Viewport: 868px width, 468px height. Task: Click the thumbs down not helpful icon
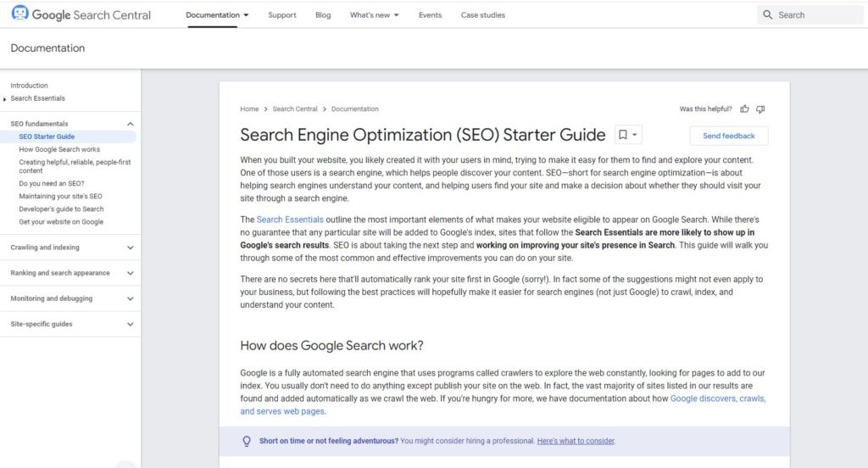point(760,109)
